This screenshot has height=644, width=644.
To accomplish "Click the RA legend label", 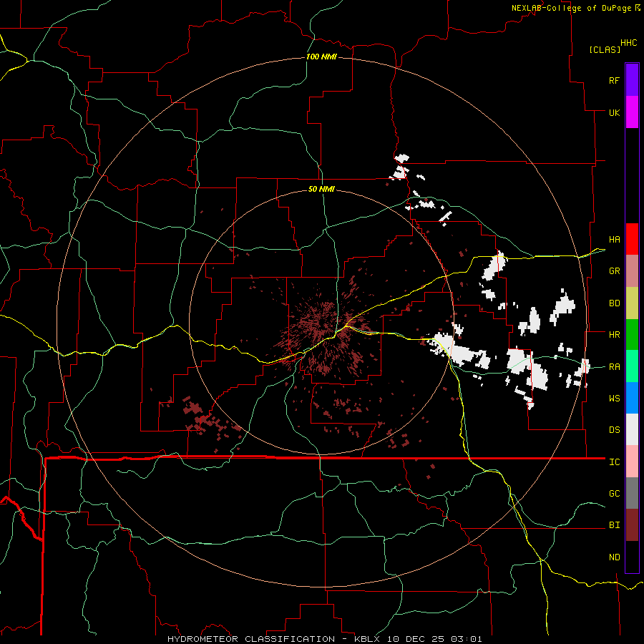I will click(x=614, y=367).
